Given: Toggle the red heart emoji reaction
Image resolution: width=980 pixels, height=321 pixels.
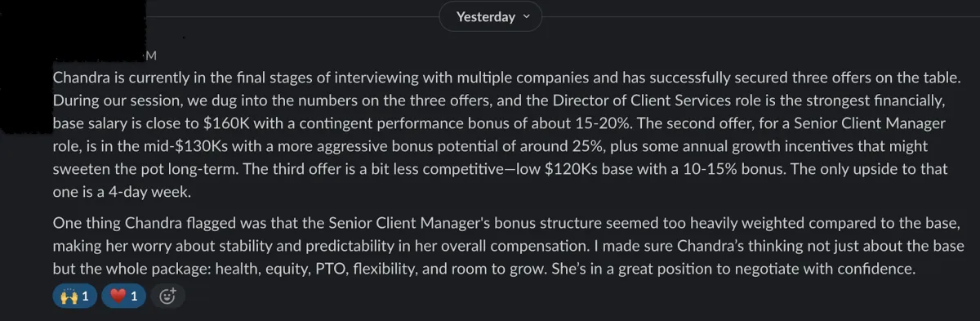Looking at the screenshot, I should point(124,296).
